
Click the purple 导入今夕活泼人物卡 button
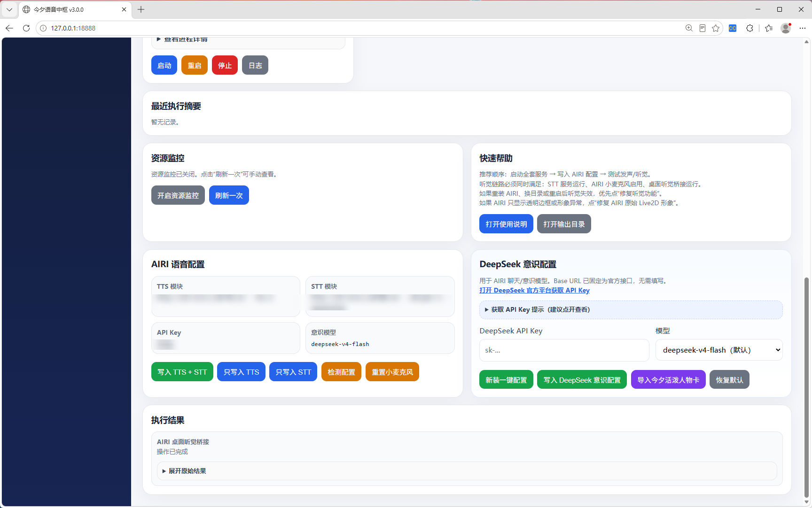[668, 380]
